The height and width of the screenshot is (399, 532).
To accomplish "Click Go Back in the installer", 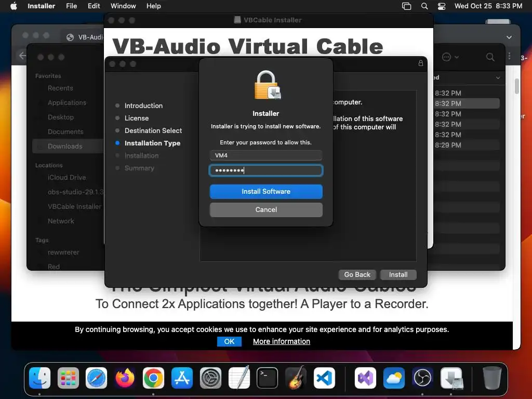I will (357, 274).
